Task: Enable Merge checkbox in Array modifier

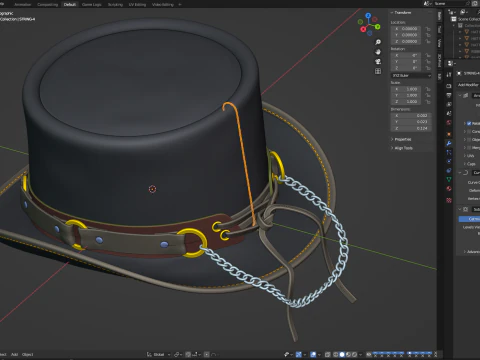Action: point(469,147)
